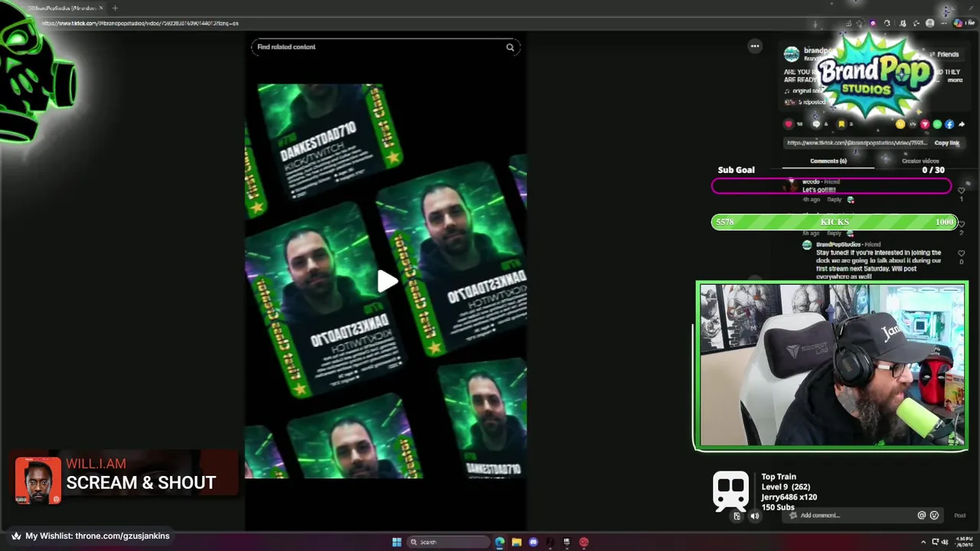This screenshot has height=551, width=980.
Task: Click the red send-to-friends share icon
Action: 925,124
